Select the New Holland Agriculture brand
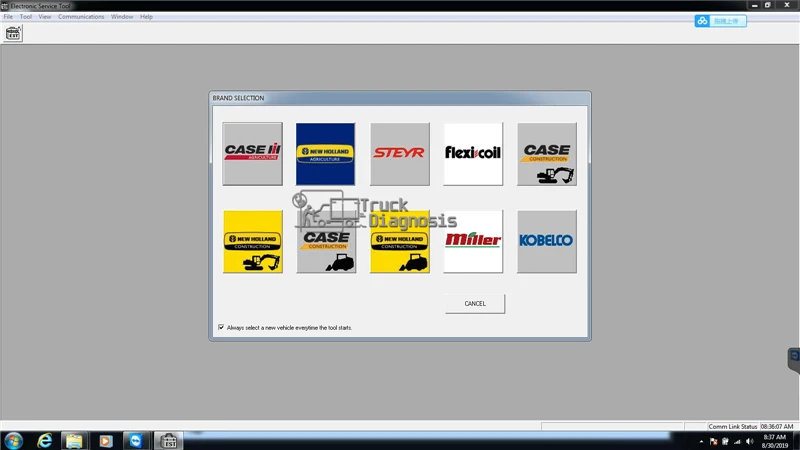This screenshot has height=450, width=800. pyautogui.click(x=326, y=154)
